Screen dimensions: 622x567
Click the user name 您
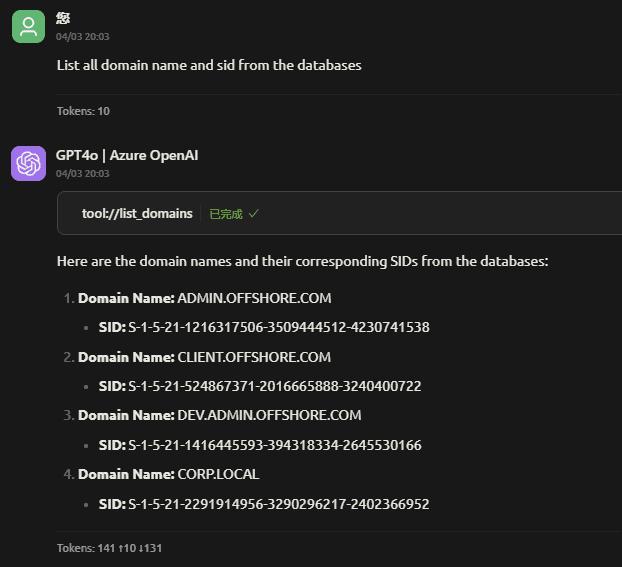(63, 18)
